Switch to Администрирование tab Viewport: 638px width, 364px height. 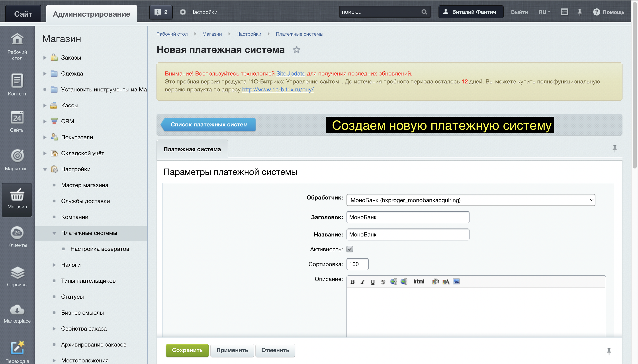[91, 14]
